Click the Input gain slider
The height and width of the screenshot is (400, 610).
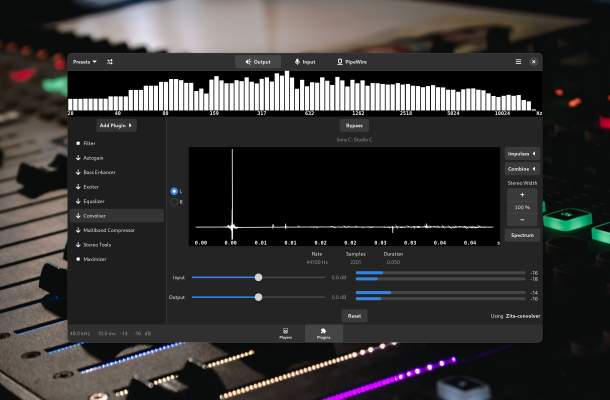click(258, 277)
